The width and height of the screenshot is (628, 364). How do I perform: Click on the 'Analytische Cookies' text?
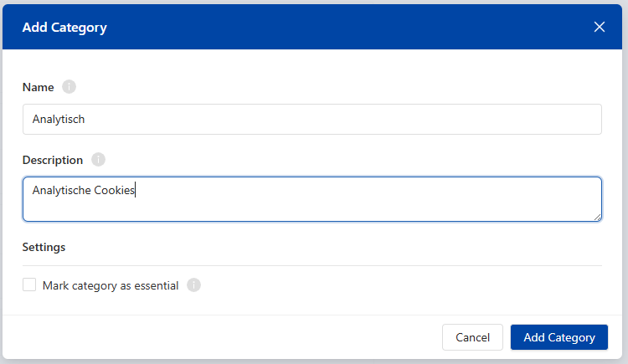(x=84, y=190)
